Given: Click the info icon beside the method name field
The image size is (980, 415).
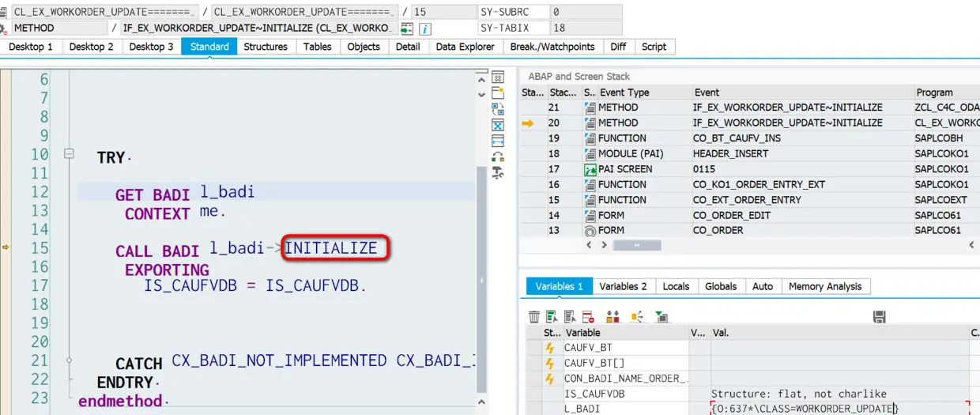Looking at the screenshot, I should [x=424, y=28].
